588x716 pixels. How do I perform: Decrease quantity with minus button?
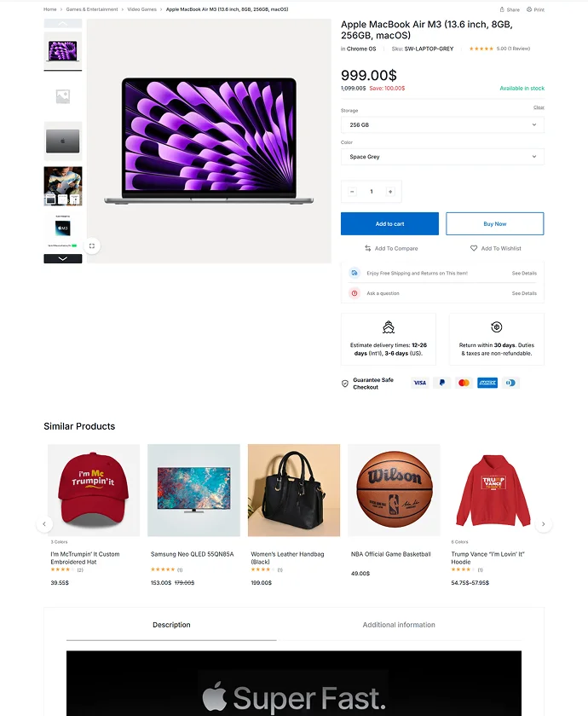coord(353,192)
